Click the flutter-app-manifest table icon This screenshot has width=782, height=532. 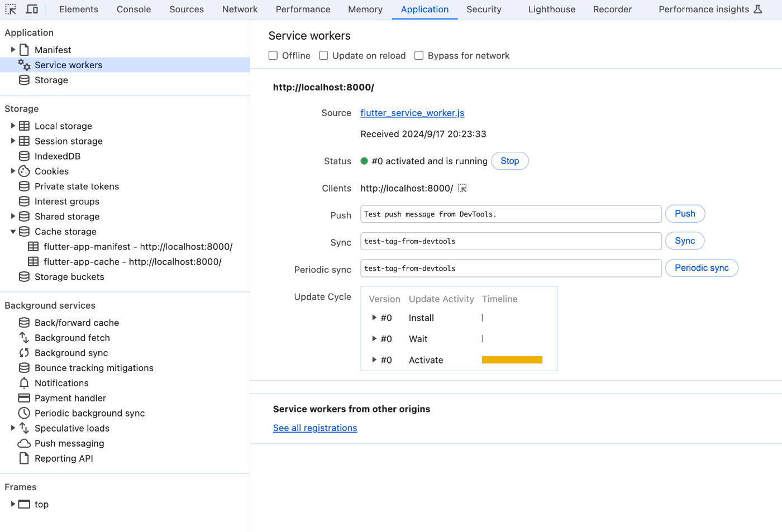pyautogui.click(x=34, y=247)
